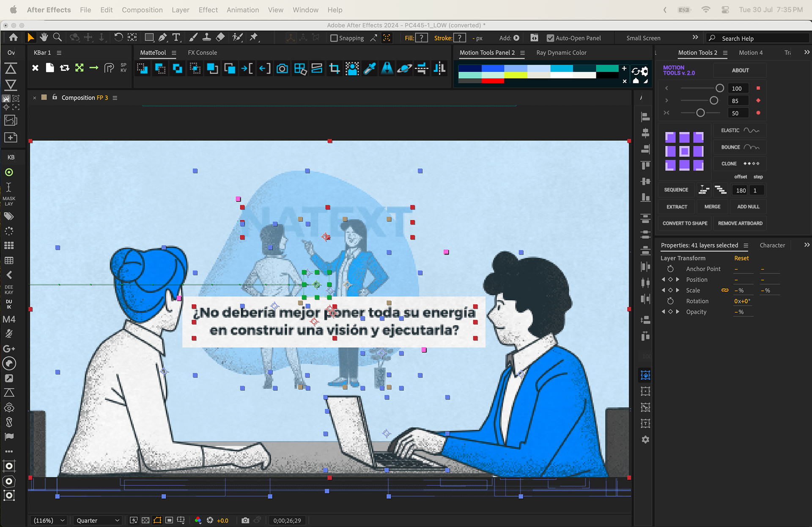
Task: Uncheck Auto-Open Panel checkbox
Action: (x=550, y=38)
